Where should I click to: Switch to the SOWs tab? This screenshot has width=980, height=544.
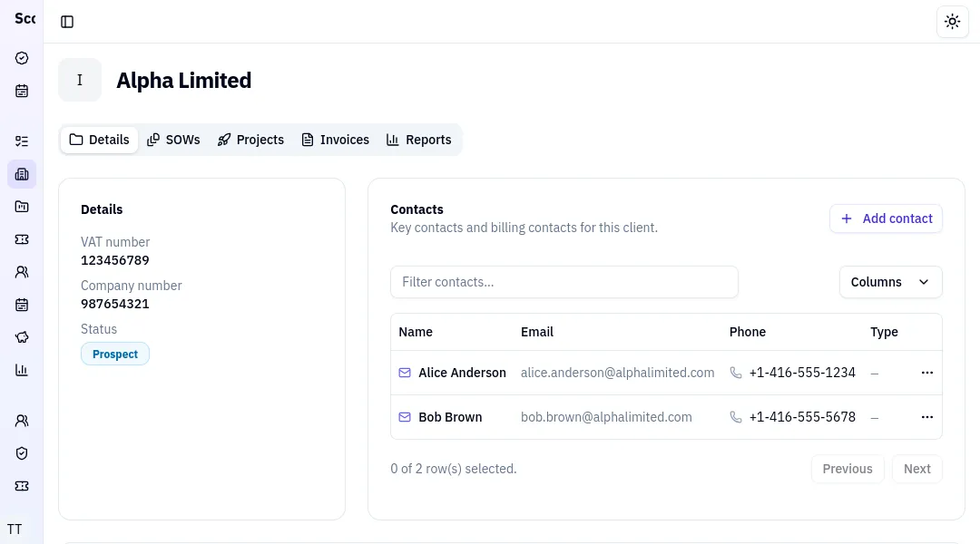173,140
